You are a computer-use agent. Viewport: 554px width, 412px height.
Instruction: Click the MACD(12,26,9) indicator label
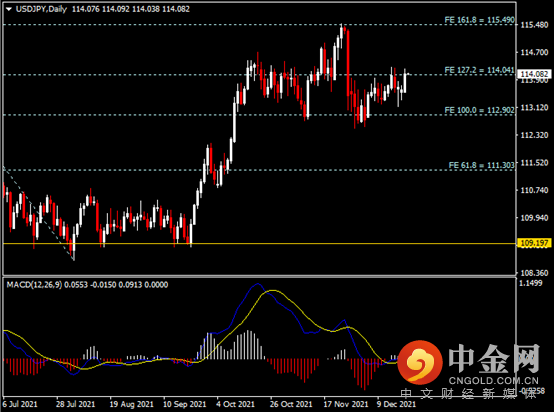pos(34,285)
